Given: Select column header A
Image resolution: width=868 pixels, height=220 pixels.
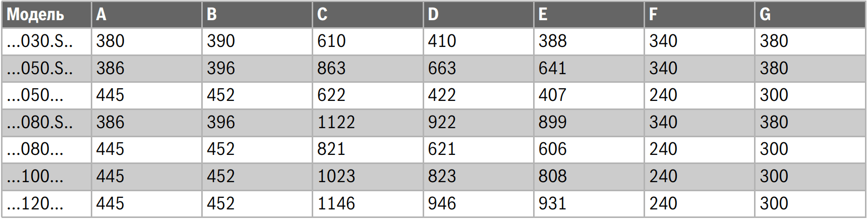Looking at the screenshot, I should click(x=101, y=14).
